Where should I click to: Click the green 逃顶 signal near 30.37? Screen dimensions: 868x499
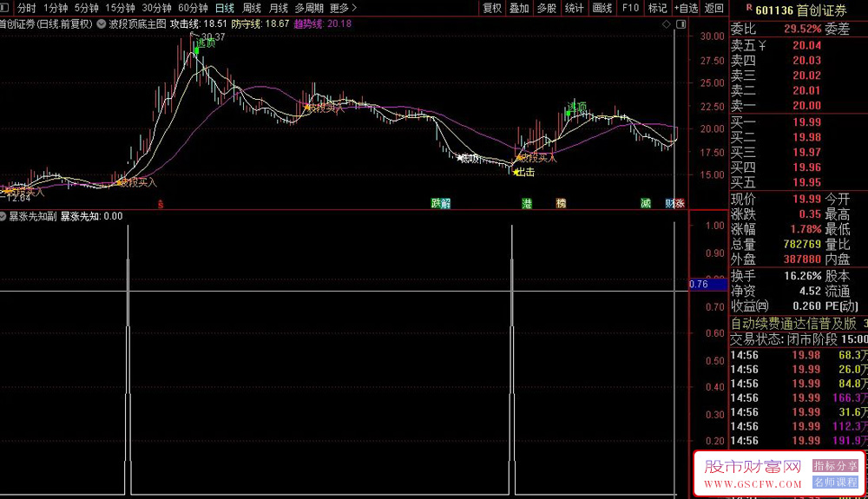[205, 44]
